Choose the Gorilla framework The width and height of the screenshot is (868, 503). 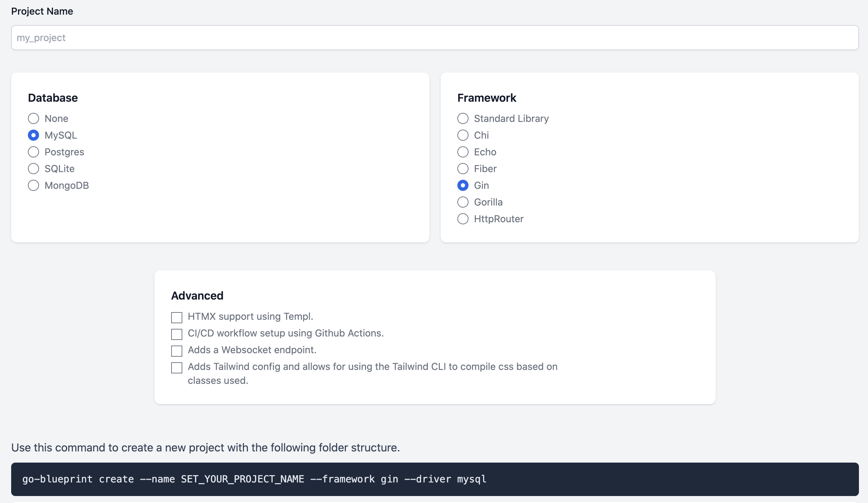463,202
